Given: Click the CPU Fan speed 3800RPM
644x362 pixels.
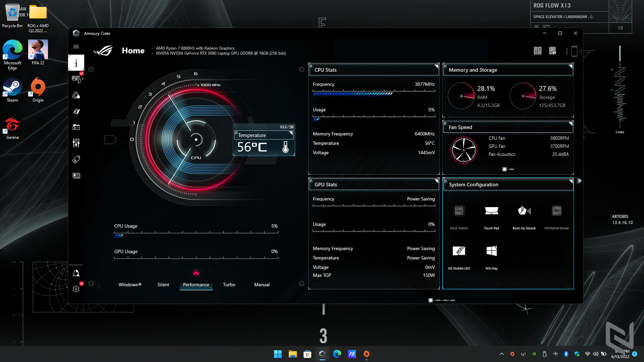Looking at the screenshot, I should coord(559,138).
